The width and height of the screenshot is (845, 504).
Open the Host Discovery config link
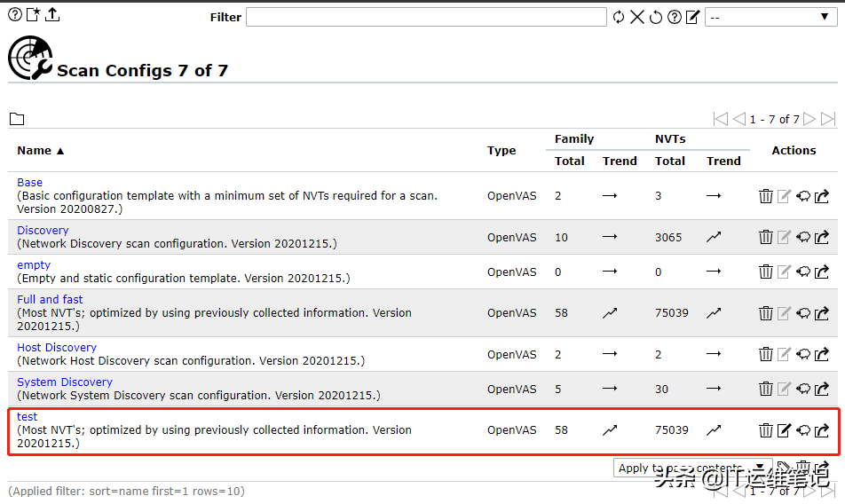click(x=57, y=347)
